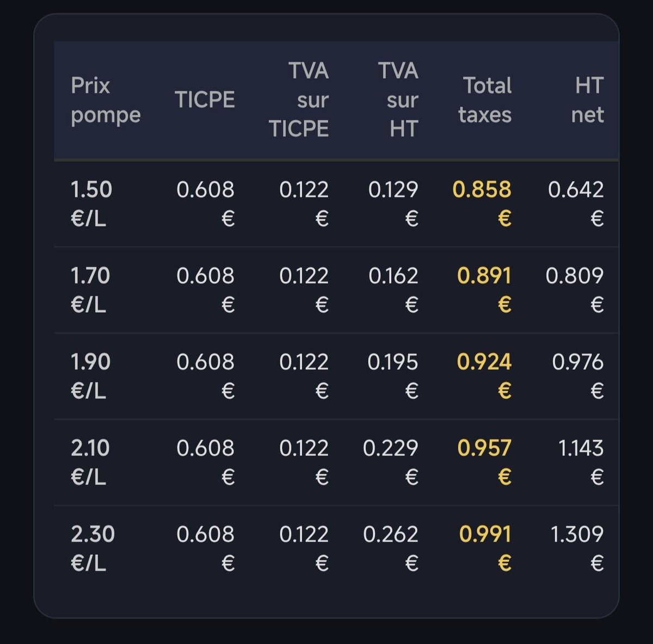This screenshot has height=644, width=653.
Task: Select TICPE 0.608 € in the 1.70 €/L row
Action: click(x=206, y=290)
